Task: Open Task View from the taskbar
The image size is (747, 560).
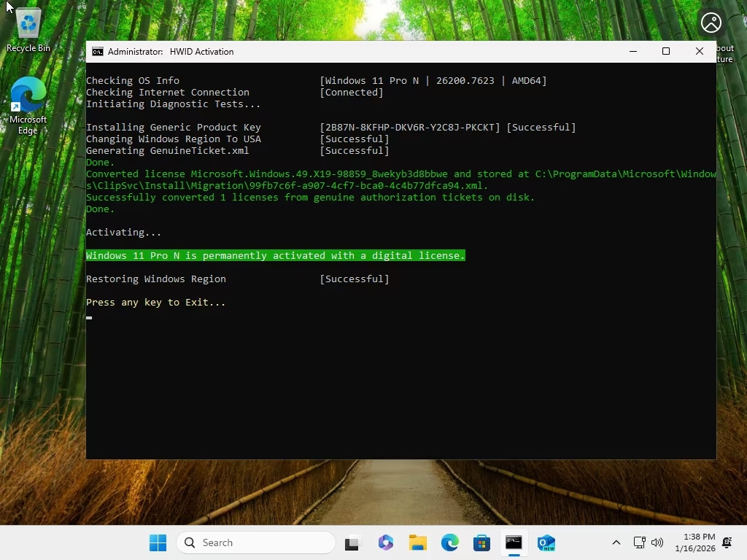Action: [x=352, y=542]
